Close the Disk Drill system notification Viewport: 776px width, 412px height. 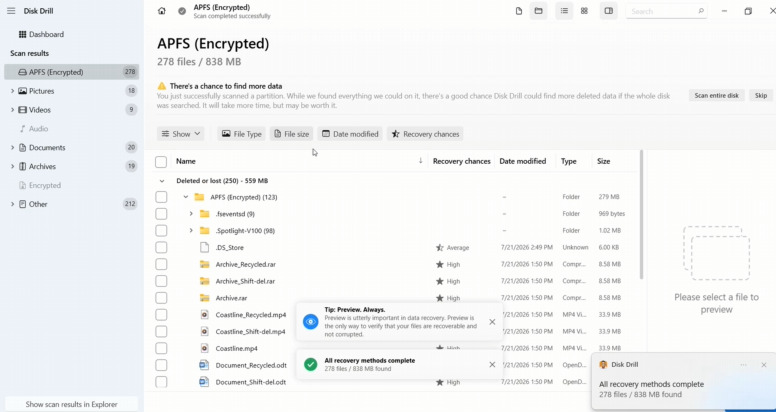(x=764, y=365)
